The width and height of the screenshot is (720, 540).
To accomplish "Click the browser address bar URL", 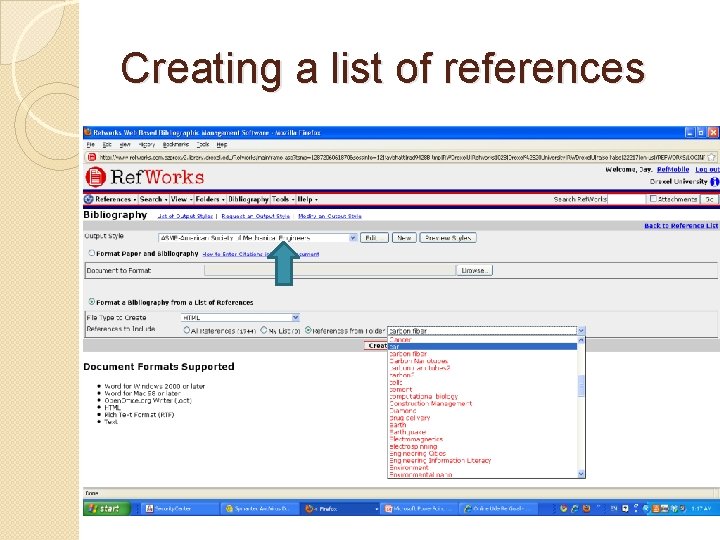I will pyautogui.click(x=402, y=157).
